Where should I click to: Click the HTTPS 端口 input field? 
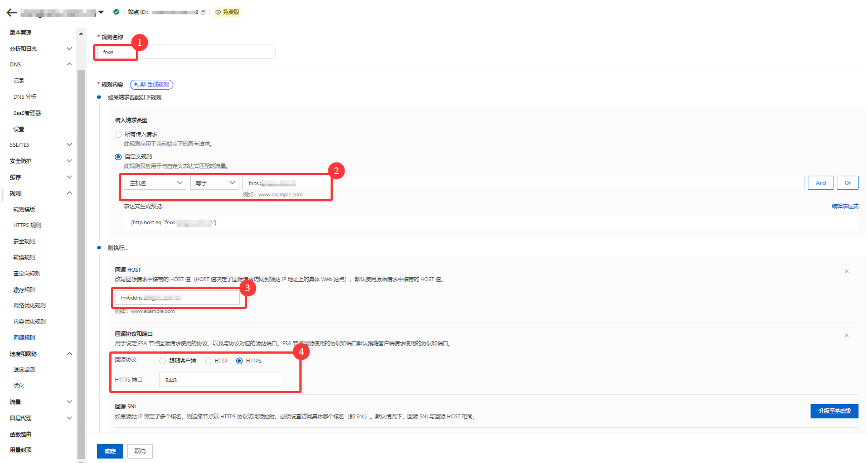click(221, 380)
